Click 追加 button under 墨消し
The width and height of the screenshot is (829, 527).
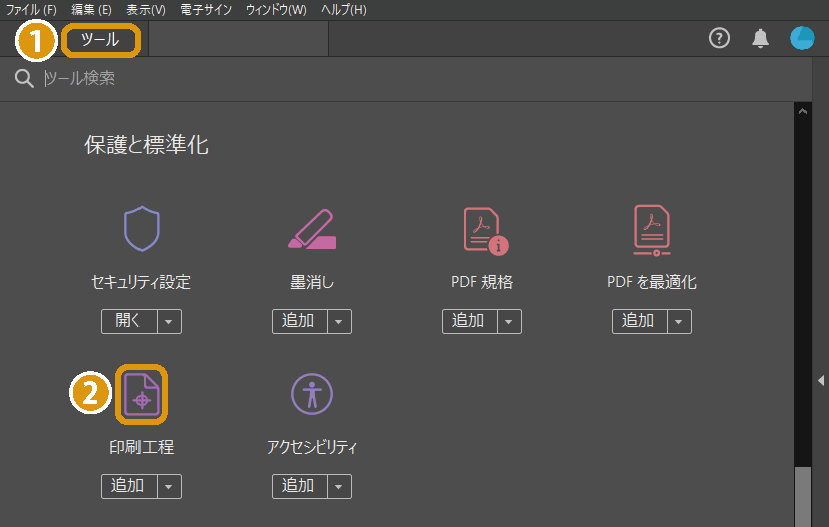(299, 321)
